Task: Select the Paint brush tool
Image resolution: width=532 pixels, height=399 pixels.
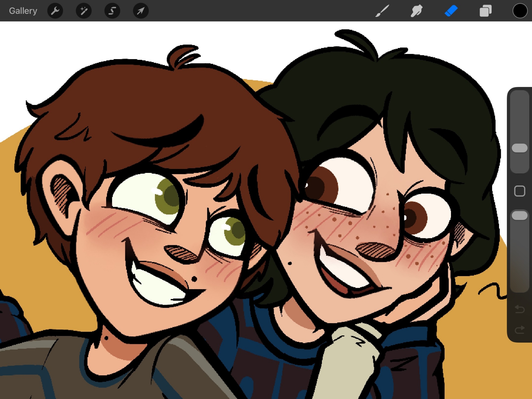Action: click(382, 11)
